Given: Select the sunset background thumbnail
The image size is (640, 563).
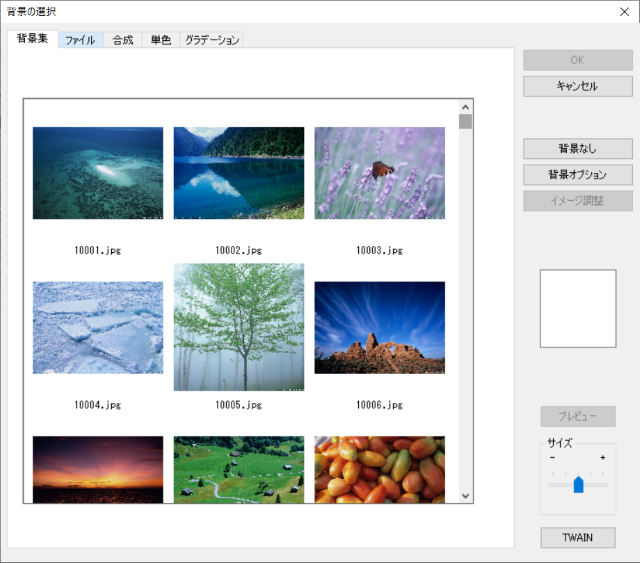Looking at the screenshot, I should click(x=98, y=470).
